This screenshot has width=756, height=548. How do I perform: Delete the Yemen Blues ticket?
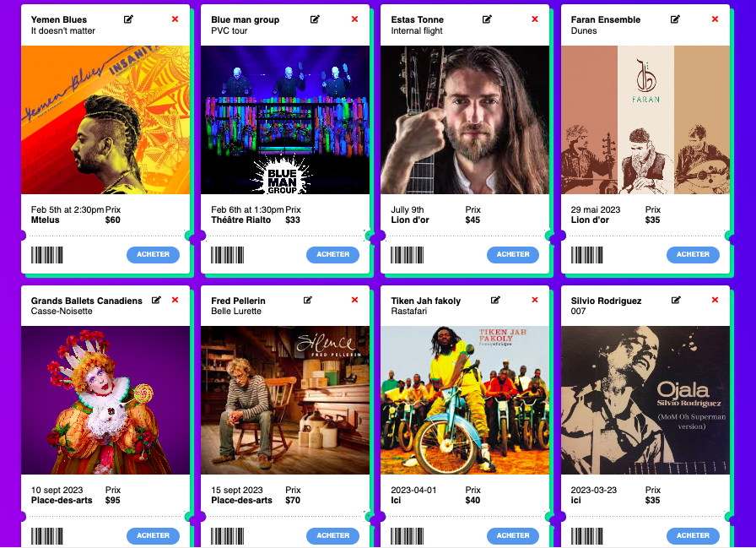click(175, 19)
